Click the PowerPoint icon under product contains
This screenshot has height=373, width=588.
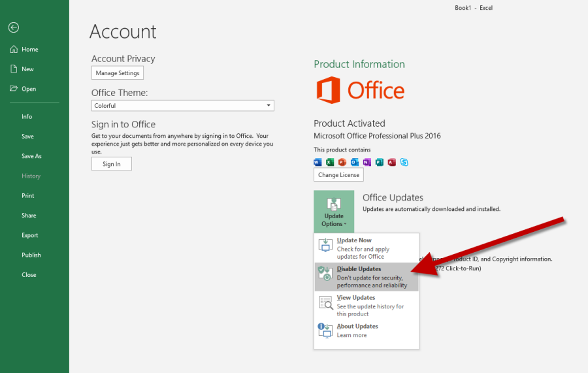tap(342, 162)
